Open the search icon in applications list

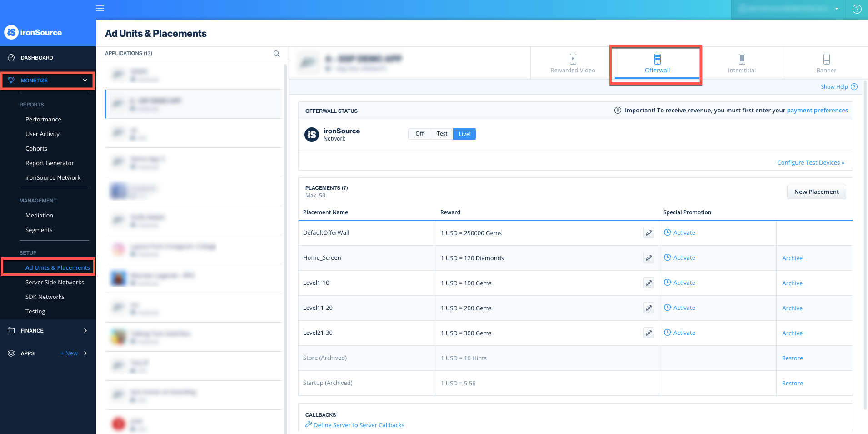tap(276, 54)
